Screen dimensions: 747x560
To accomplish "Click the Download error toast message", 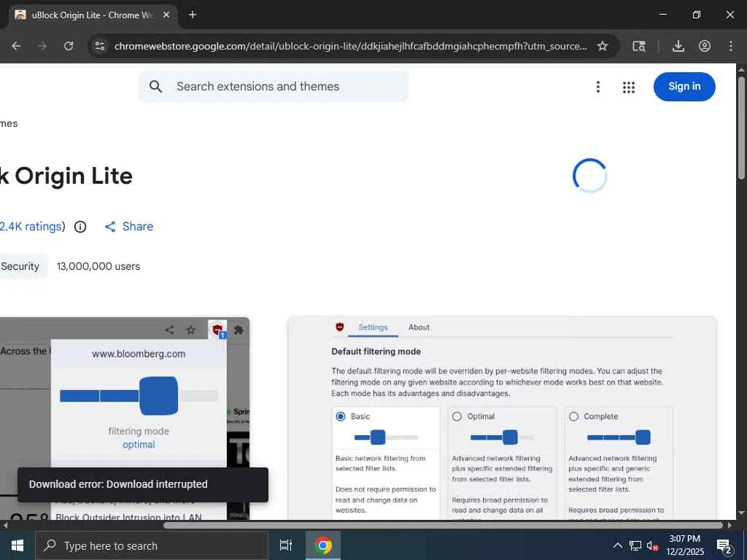I will 143,484.
